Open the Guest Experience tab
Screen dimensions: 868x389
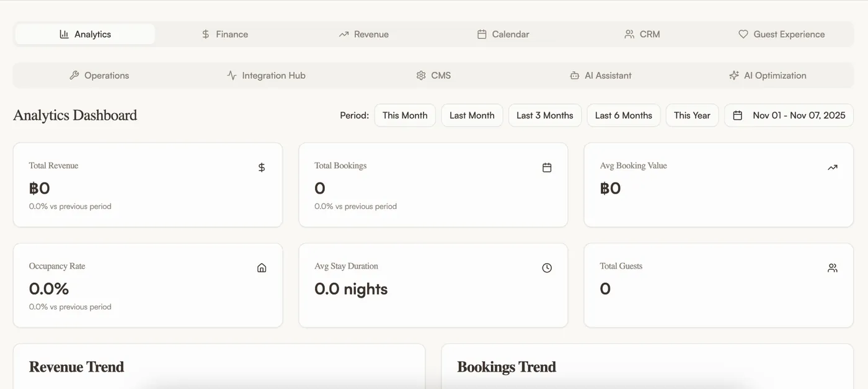pyautogui.click(x=782, y=34)
